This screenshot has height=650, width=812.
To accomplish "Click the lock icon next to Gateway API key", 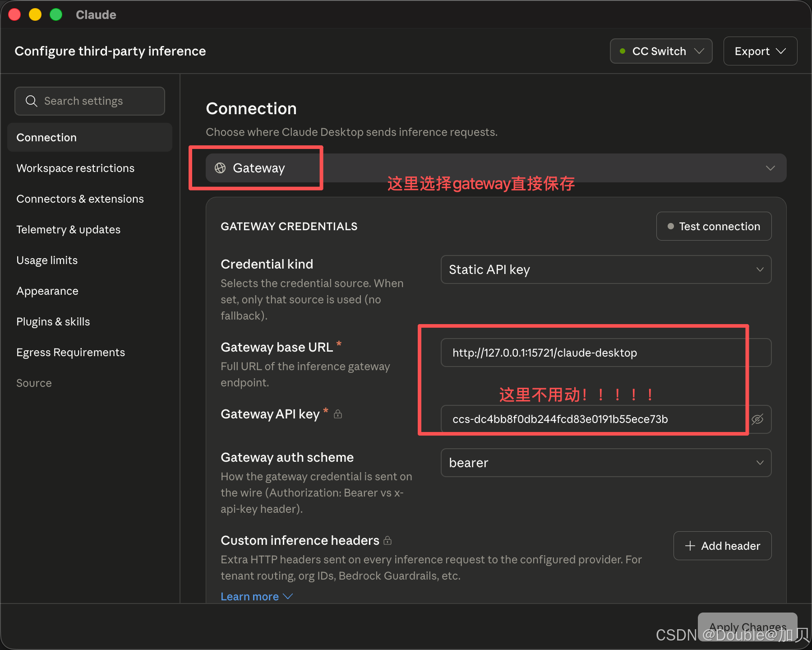I will [x=338, y=413].
